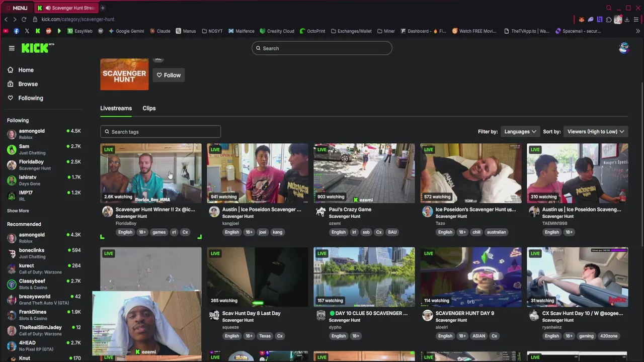This screenshot has height=362, width=644.
Task: Open Classybeef in Recommended list
Action: coord(44,284)
